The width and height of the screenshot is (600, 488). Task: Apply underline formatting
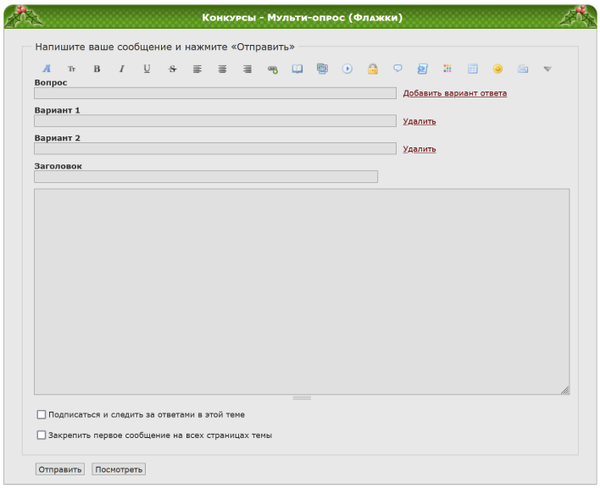147,69
